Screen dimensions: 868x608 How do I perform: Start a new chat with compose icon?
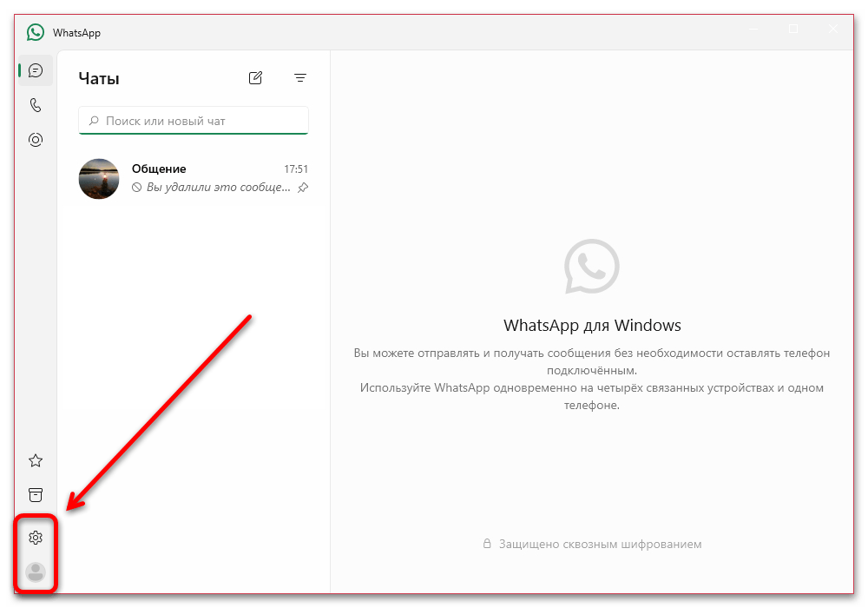255,78
